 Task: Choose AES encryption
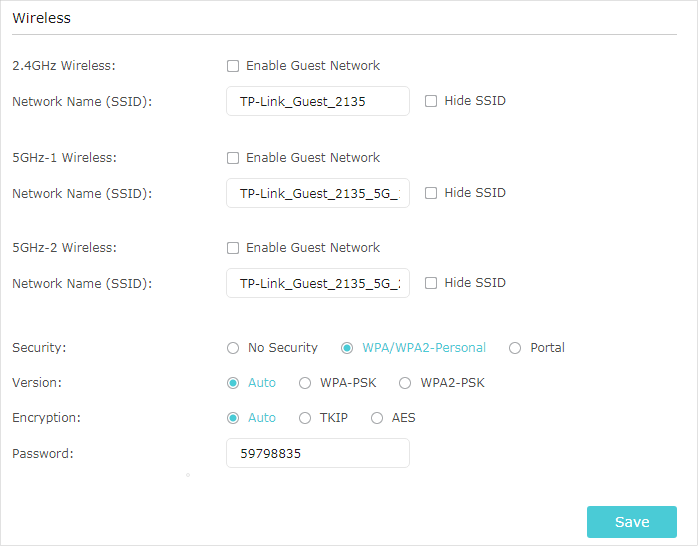click(x=377, y=418)
